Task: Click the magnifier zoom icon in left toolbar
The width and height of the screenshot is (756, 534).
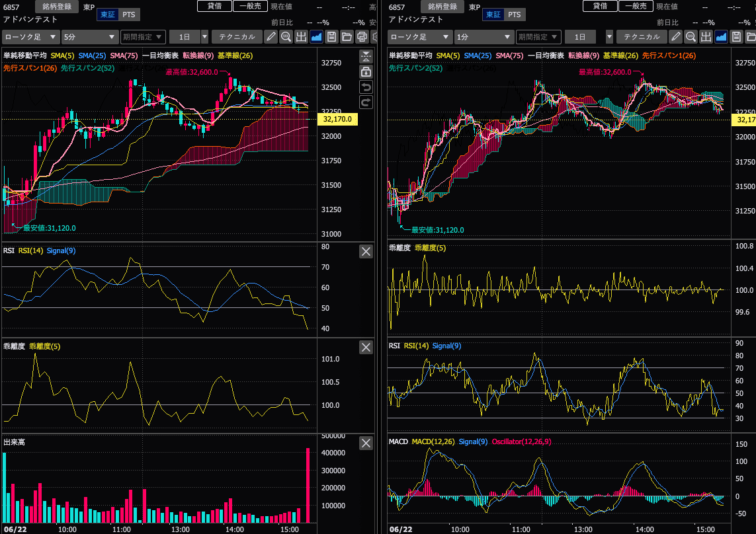Action: click(286, 36)
